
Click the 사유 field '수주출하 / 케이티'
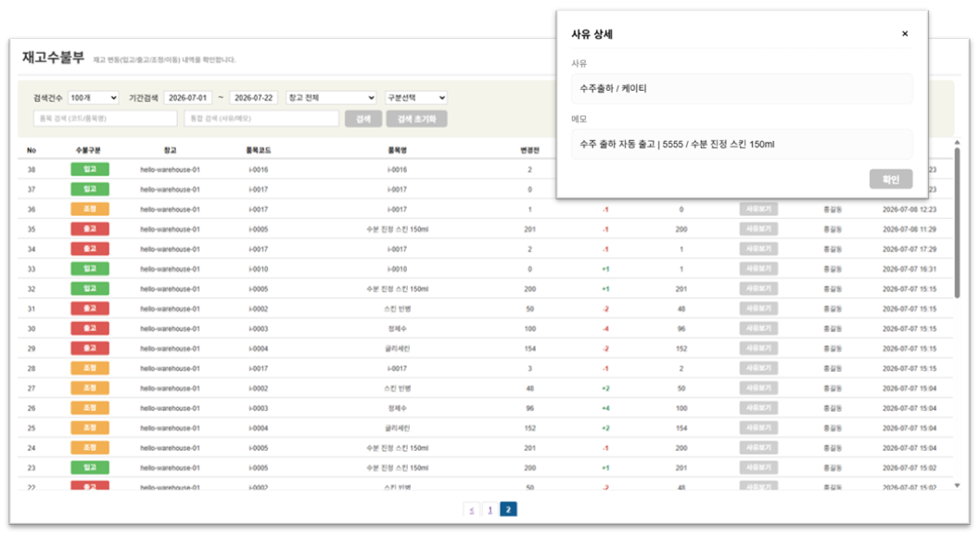[742, 89]
